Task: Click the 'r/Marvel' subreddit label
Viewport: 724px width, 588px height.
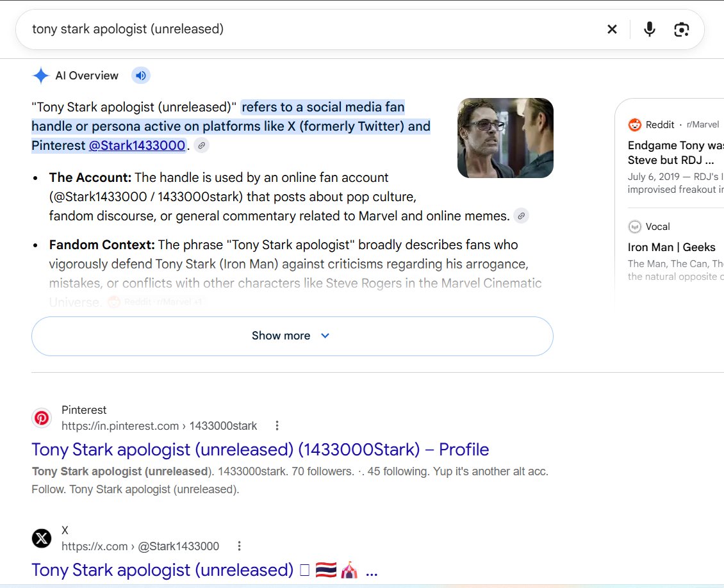Action: (x=703, y=125)
